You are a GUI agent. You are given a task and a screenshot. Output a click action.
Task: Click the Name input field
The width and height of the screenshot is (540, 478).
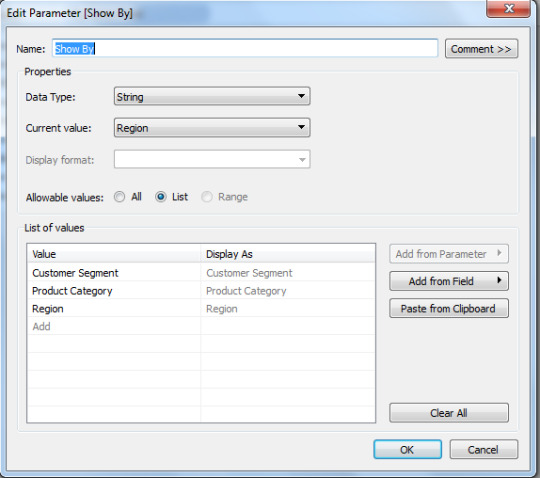point(245,49)
